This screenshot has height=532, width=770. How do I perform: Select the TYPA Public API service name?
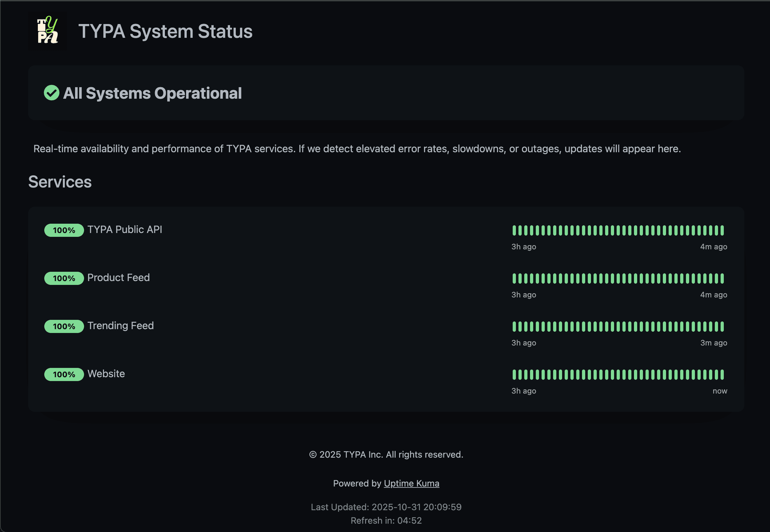point(124,230)
